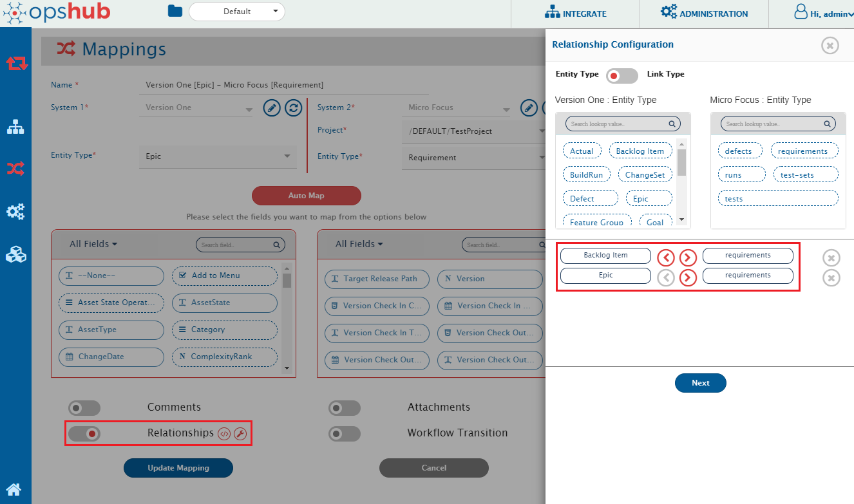Open the INTEGRATE menu
Image resolution: width=854 pixels, height=504 pixels.
tap(575, 14)
